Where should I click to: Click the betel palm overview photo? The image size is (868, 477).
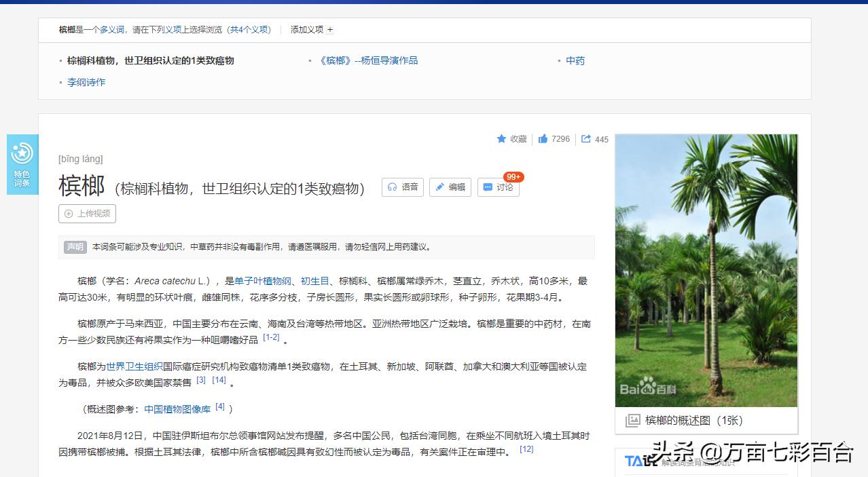click(x=706, y=269)
